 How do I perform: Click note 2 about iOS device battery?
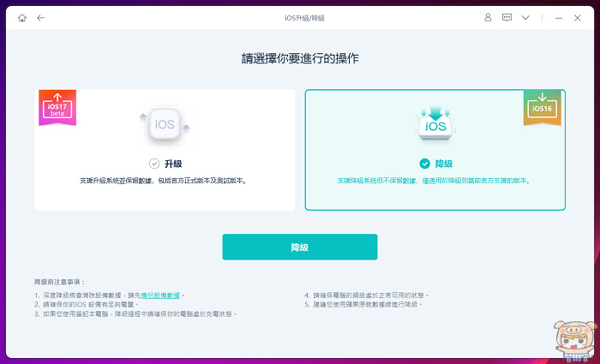tap(86, 305)
